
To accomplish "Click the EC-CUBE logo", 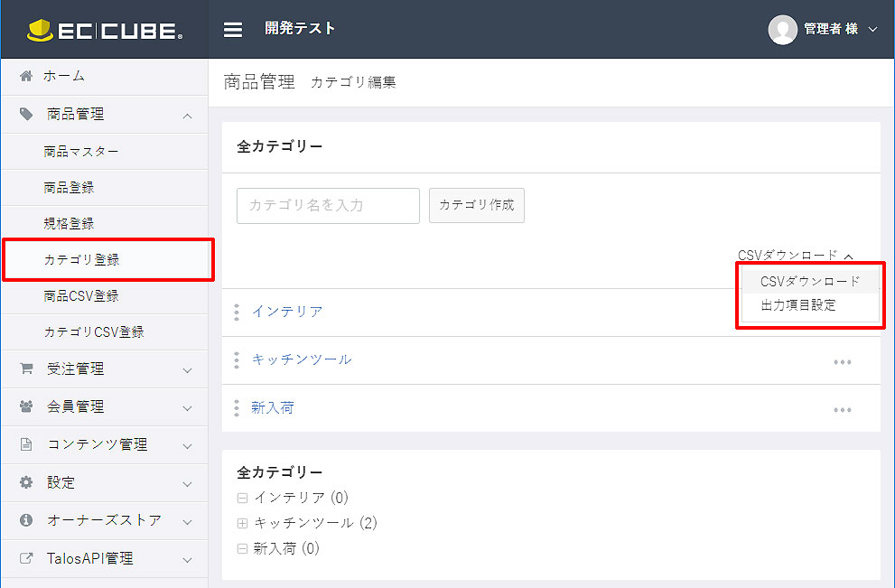I will click(x=104, y=30).
